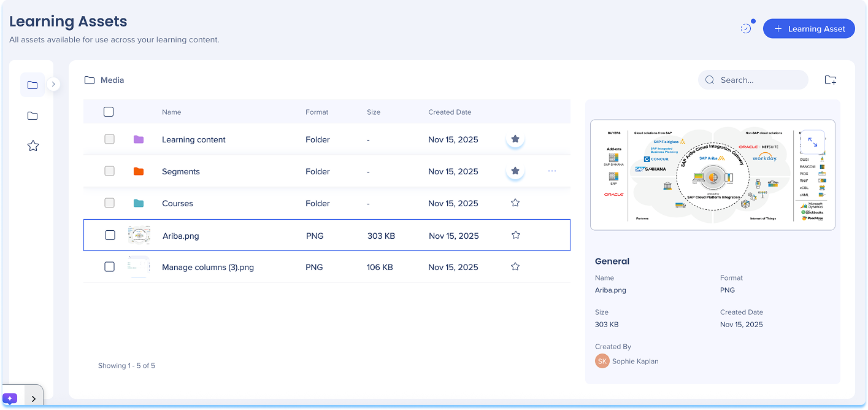
Task: Expand the bottom-left panel arrow
Action: point(33,399)
